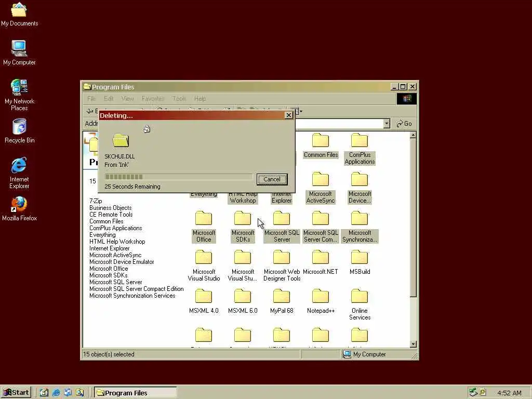This screenshot has width=532, height=399.
Task: Open the Help menu
Action: coord(200,98)
